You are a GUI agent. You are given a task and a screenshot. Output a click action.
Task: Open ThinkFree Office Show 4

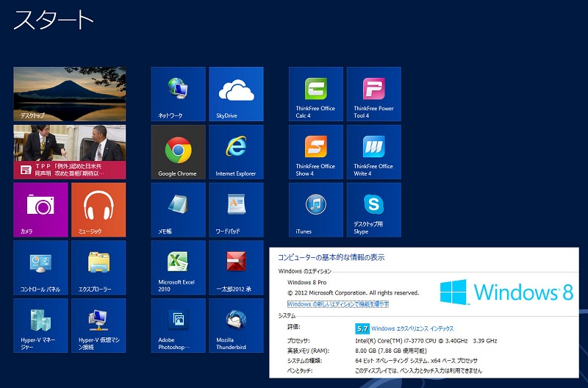click(x=316, y=152)
